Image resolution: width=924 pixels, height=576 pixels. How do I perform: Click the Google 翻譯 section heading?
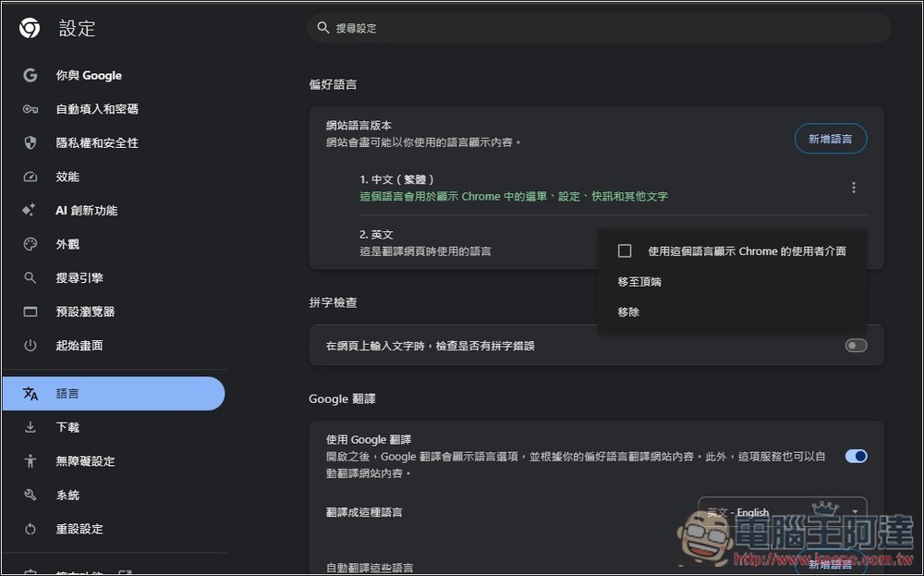click(343, 399)
